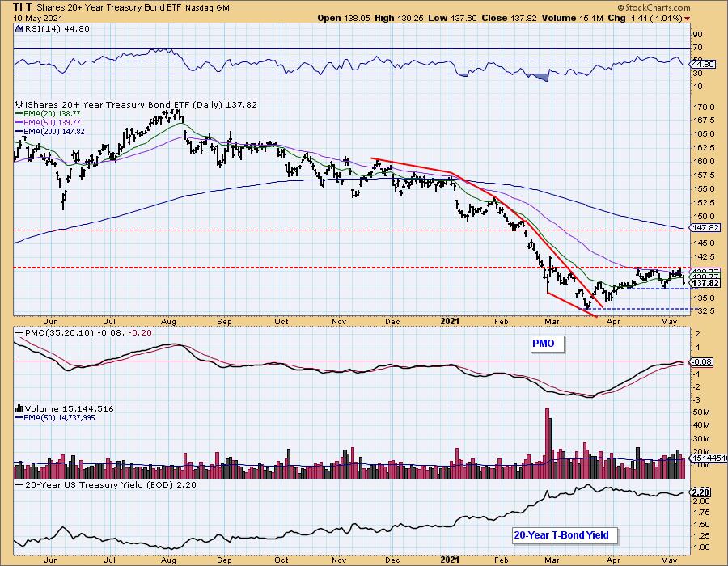Select the green EMA(20) legend line marker
Viewport: 728px width, 566px height.
pos(19,114)
